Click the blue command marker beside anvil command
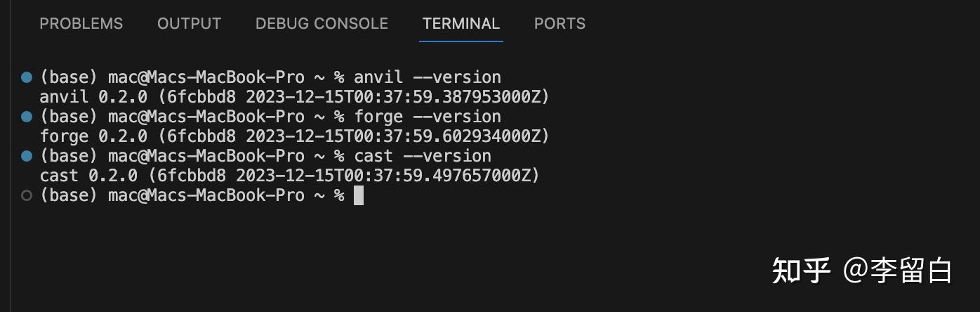Image resolution: width=980 pixels, height=312 pixels. coord(27,77)
